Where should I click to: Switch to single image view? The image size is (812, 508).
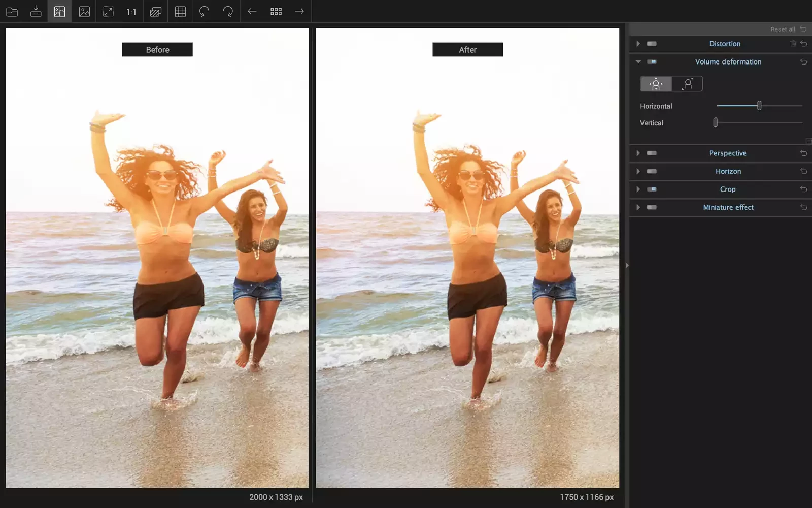(84, 11)
